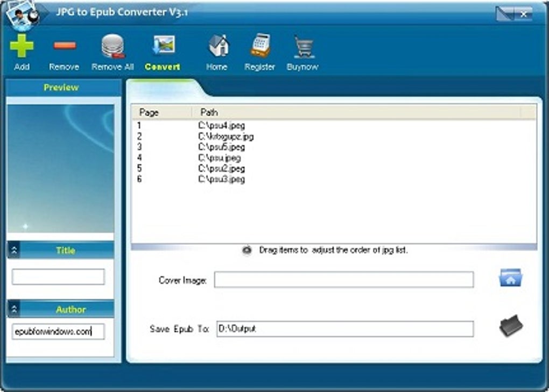Click the Save Epub To path field

344,329
